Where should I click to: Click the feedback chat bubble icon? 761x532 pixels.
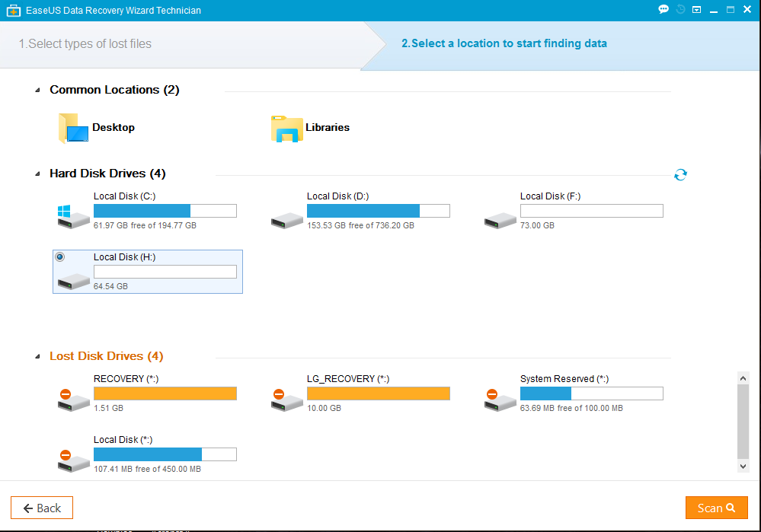click(663, 9)
